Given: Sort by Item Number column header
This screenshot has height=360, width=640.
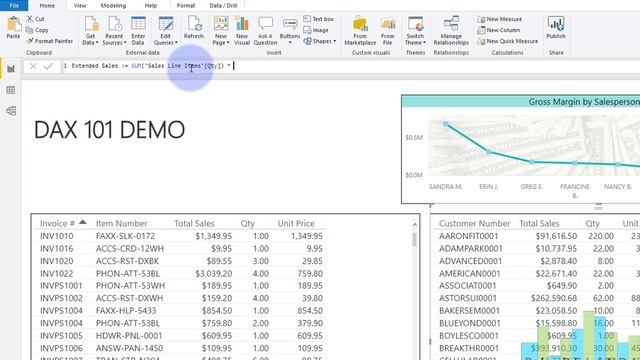Looking at the screenshot, I should (x=121, y=223).
